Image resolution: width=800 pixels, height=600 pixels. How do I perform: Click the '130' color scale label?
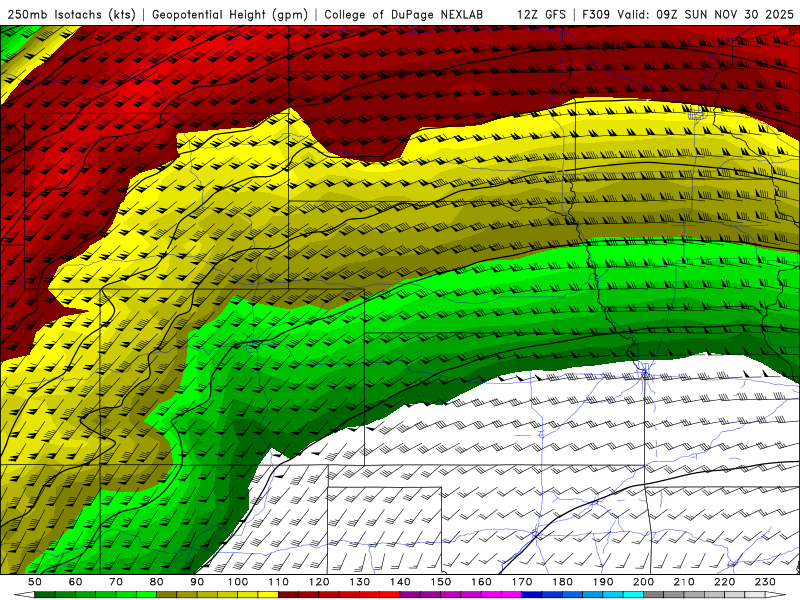(x=360, y=582)
